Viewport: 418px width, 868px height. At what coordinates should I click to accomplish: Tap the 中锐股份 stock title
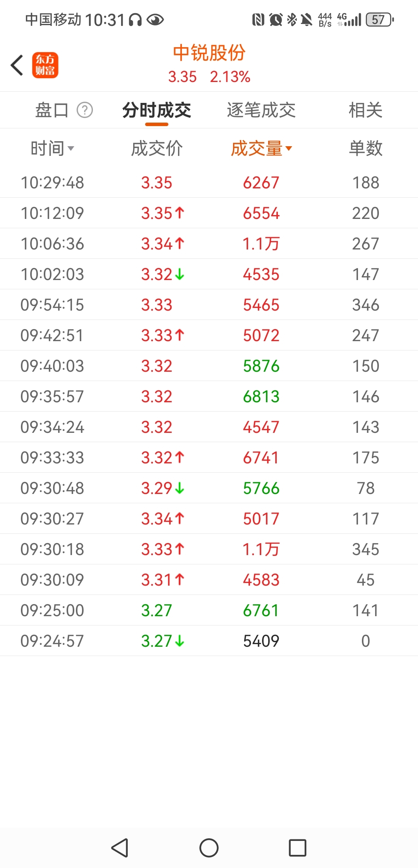pos(209,53)
